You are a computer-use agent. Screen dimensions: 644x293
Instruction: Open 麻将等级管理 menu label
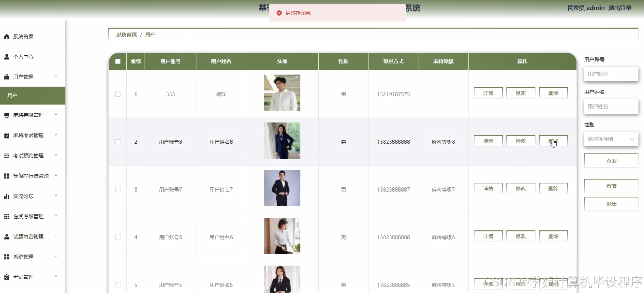(x=28, y=115)
